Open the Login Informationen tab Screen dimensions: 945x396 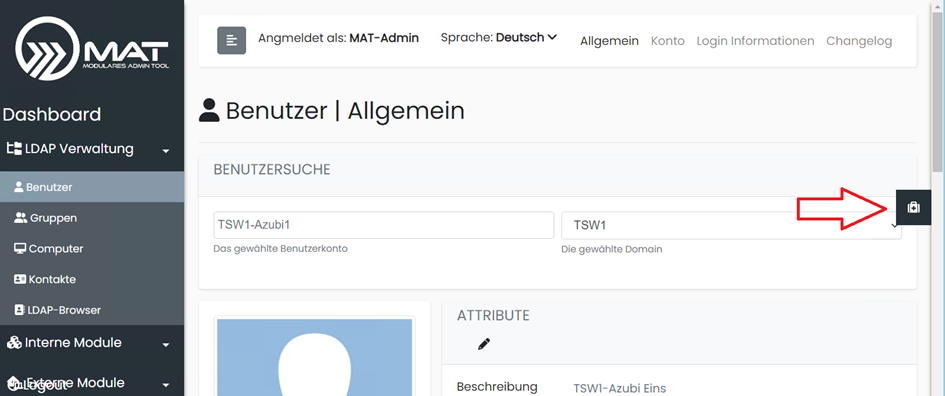(x=755, y=41)
